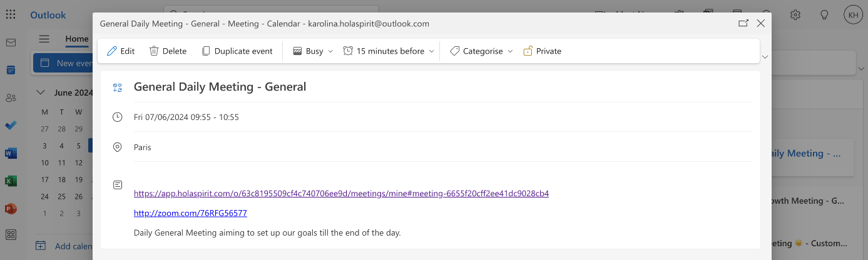Delete this meeting event
This screenshot has width=868, height=260.
pos(168,51)
